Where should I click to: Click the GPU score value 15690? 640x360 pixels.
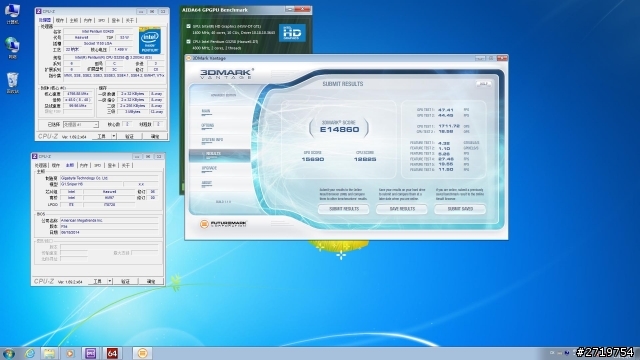click(x=313, y=159)
